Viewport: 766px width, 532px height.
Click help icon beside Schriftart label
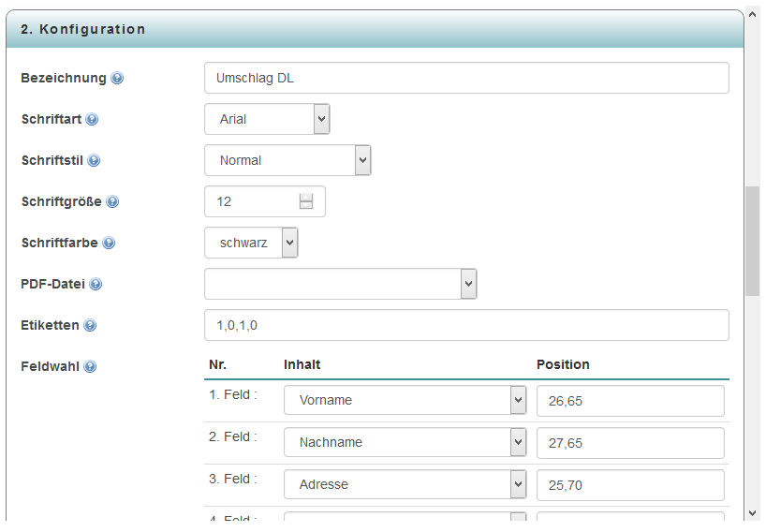coord(92,119)
